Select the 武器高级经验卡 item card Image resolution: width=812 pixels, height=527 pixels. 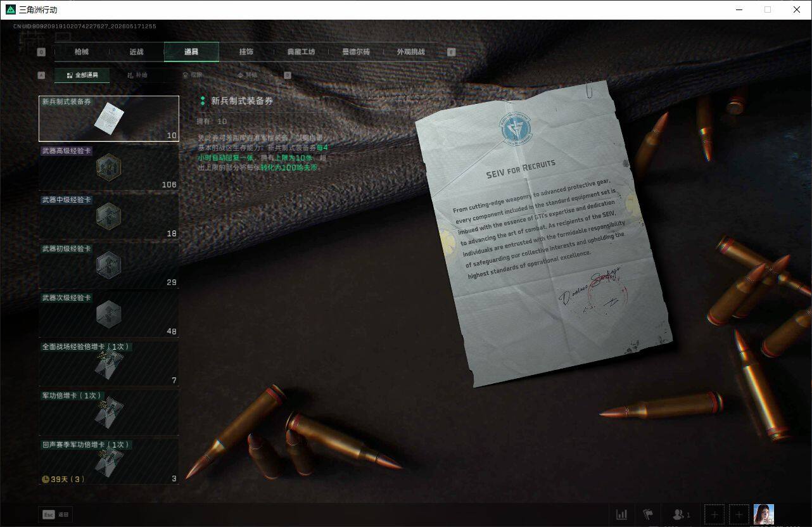(109, 168)
